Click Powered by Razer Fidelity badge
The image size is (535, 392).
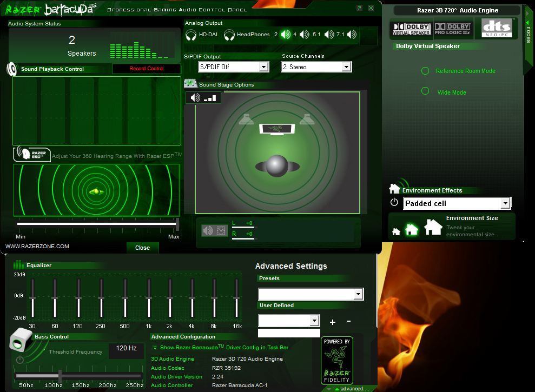click(337, 361)
